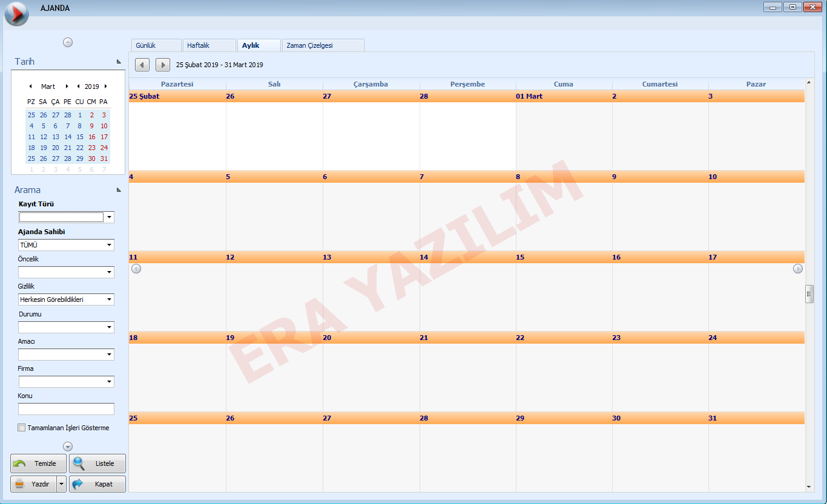Image resolution: width=827 pixels, height=504 pixels.
Task: Click the vertical scrollbar thumb of the calendar
Action: pyautogui.click(x=809, y=294)
